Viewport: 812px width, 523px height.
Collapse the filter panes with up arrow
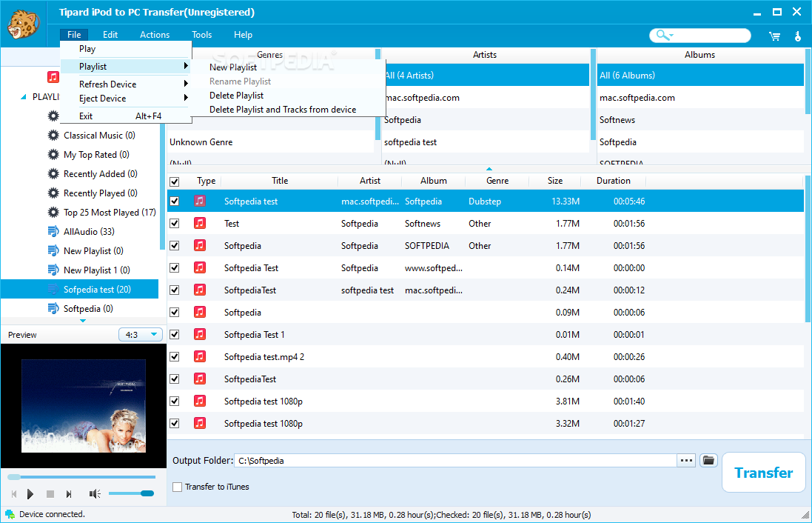click(x=489, y=169)
